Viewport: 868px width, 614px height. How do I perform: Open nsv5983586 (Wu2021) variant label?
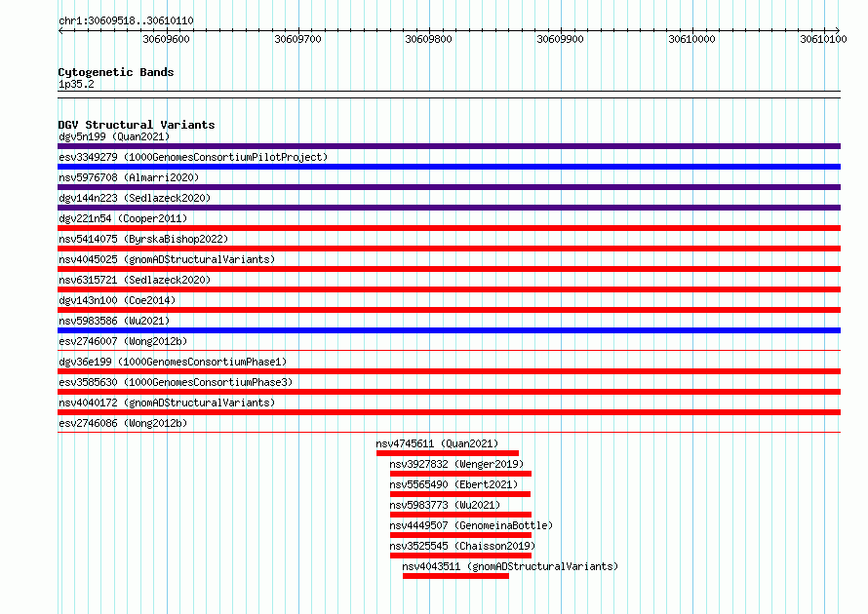pyautogui.click(x=114, y=321)
